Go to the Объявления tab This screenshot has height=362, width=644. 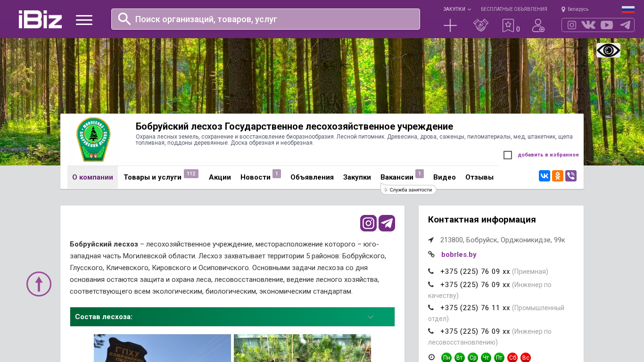[x=312, y=177]
